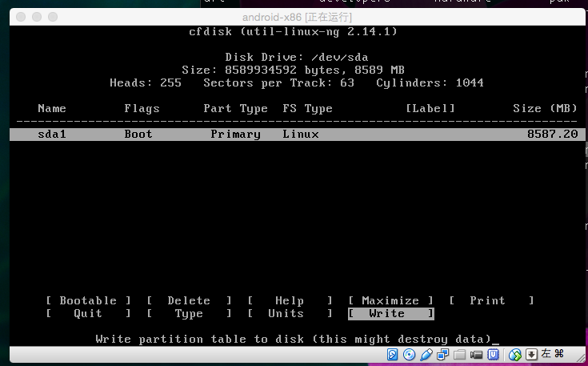Image resolution: width=588 pixels, height=366 pixels.
Task: Open the Help option
Action: (290, 301)
